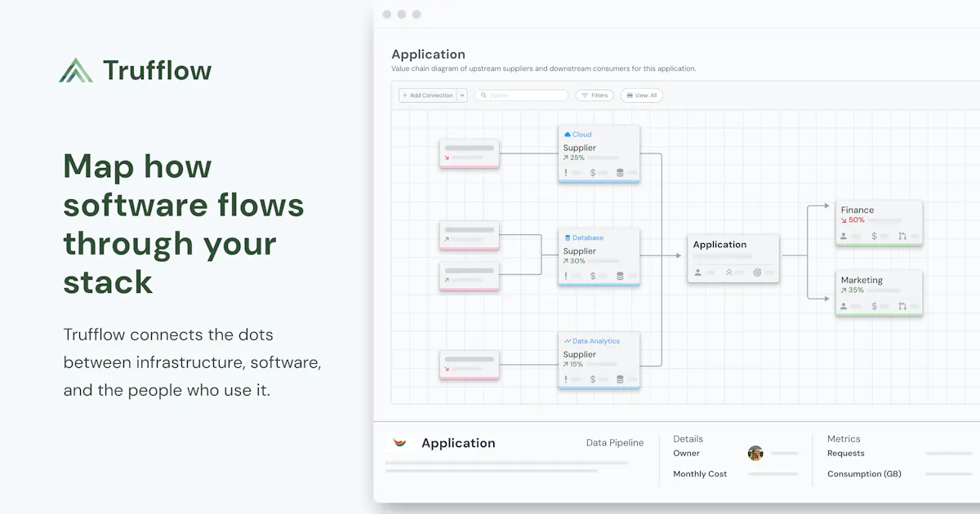Click the Monthly Cost label

pos(700,474)
